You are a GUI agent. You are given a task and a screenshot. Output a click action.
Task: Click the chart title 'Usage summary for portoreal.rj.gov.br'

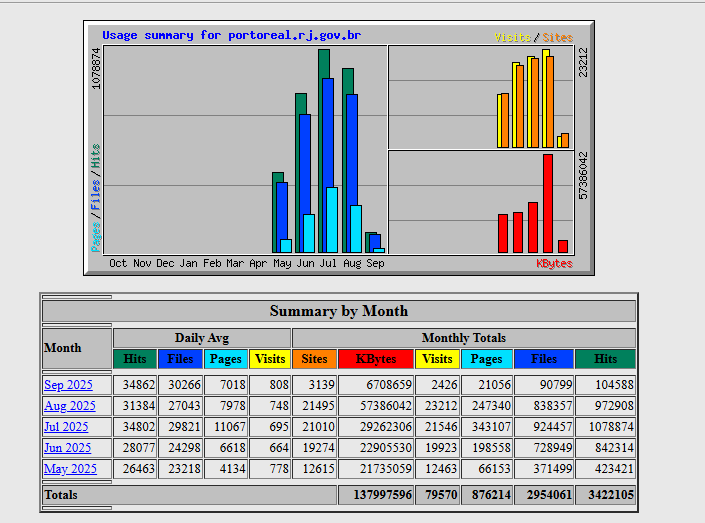231,36
